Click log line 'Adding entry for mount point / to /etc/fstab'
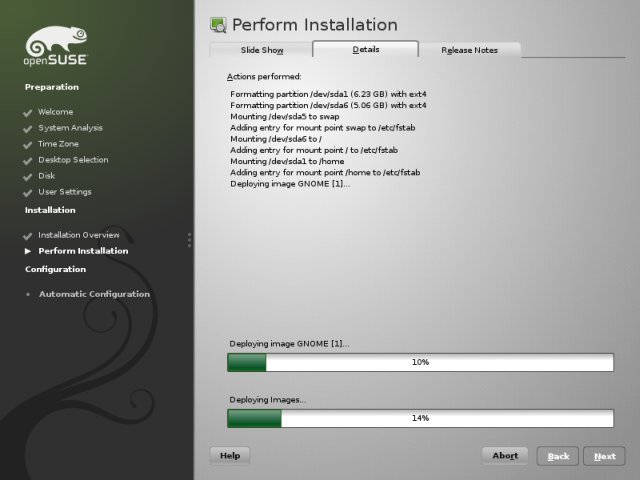Screen dimensions: 640x480 coord(314,150)
